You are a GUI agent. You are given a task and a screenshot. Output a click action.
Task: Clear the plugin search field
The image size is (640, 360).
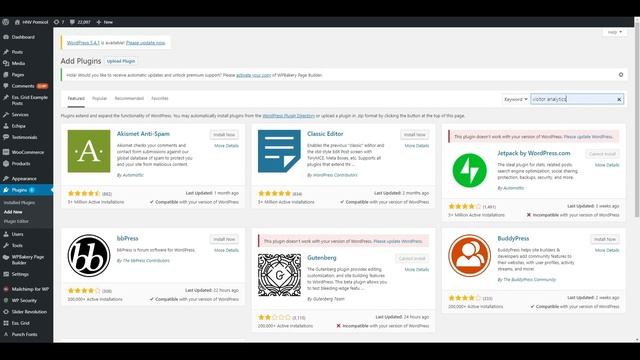(619, 99)
